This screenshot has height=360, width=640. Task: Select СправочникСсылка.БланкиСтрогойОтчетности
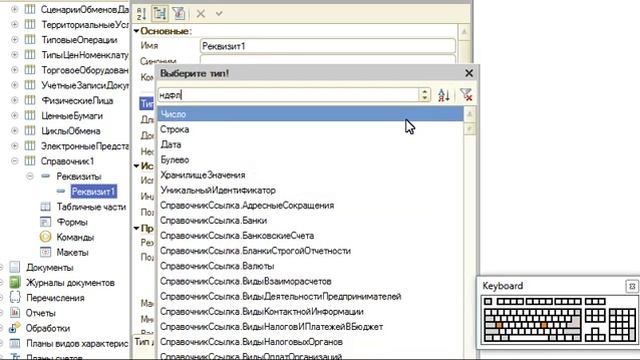coord(310,251)
